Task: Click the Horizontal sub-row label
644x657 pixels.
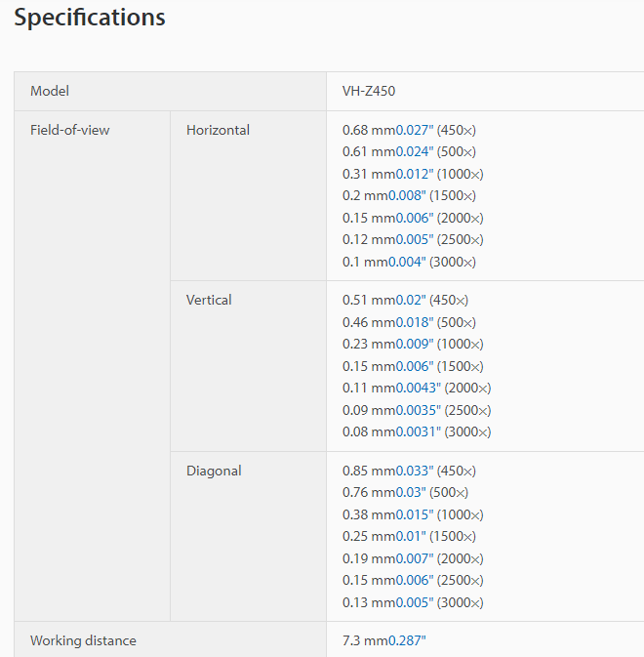Action: 218,130
